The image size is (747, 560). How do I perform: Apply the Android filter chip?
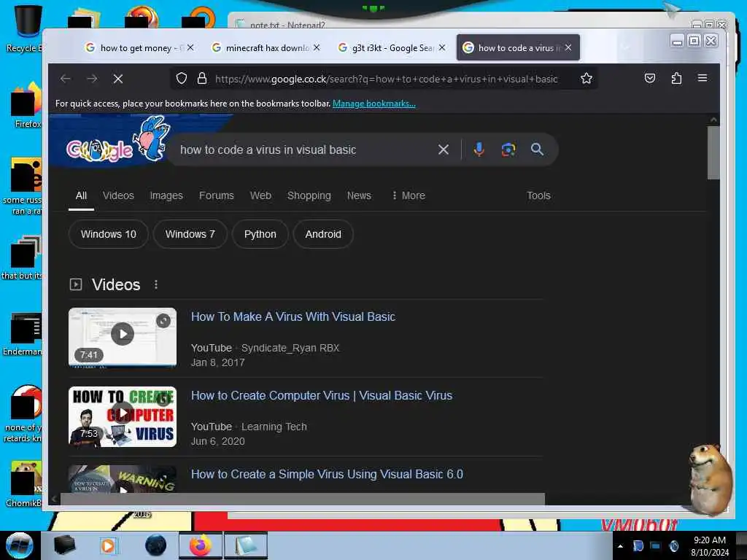[x=323, y=234]
